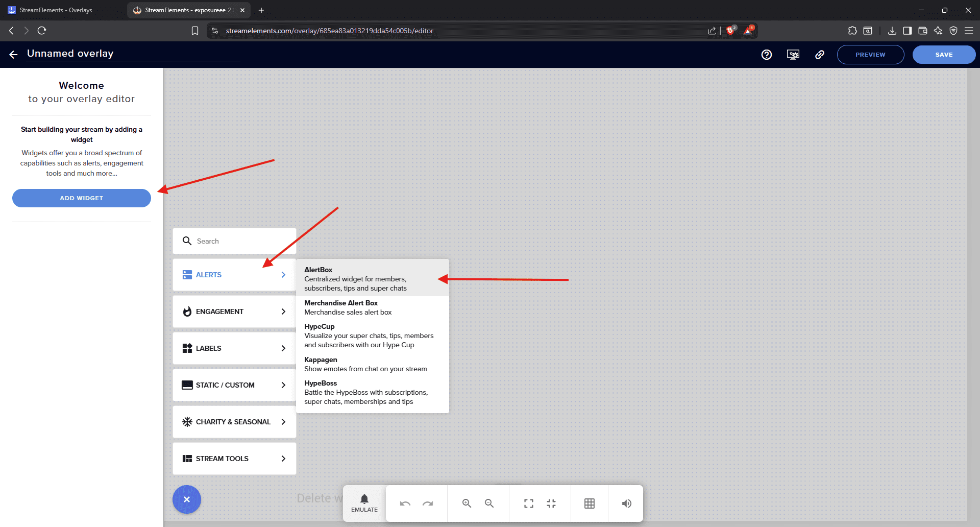The image size is (980, 527).
Task: Click the overlay settings monitor icon
Action: click(793, 55)
